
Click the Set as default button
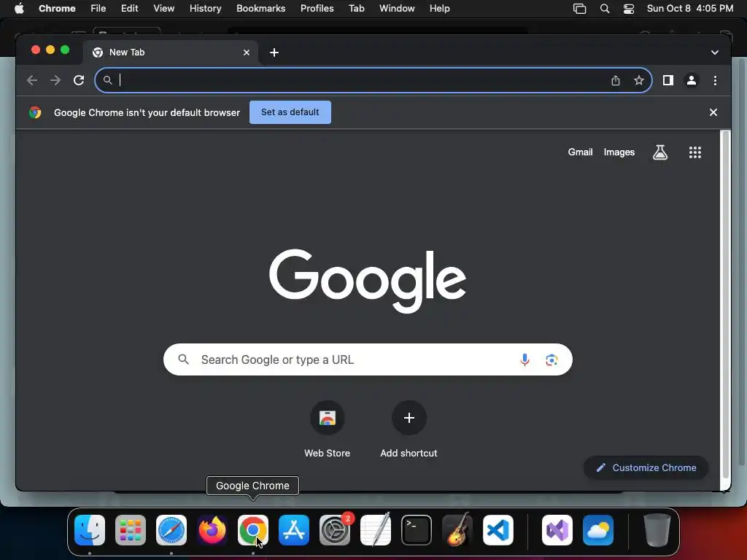point(290,112)
